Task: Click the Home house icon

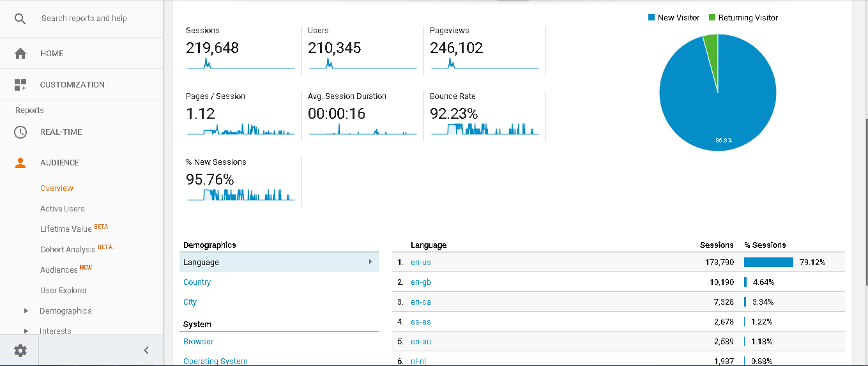Action: point(20,54)
